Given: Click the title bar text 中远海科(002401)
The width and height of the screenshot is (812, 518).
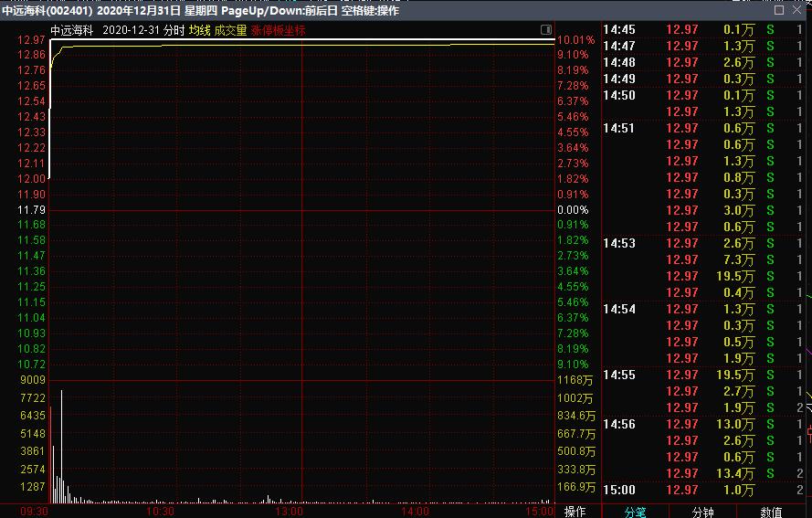Looking at the screenshot, I should click(47, 10).
